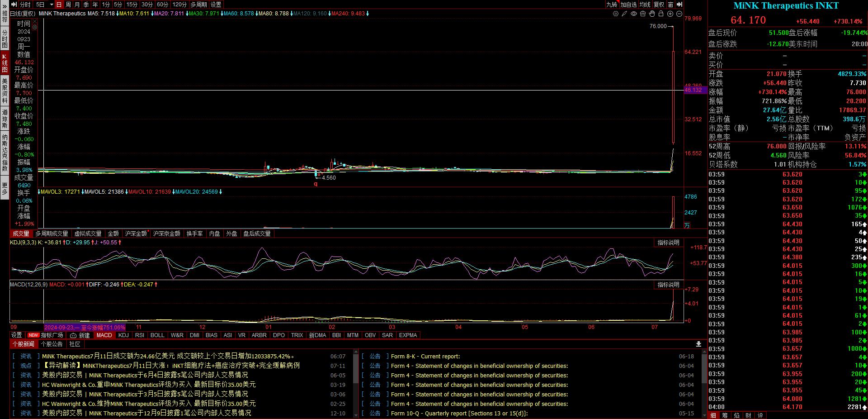The height and width of the screenshot is (419, 868).
Task: Open 多周期 multi-period view
Action: coord(198,5)
